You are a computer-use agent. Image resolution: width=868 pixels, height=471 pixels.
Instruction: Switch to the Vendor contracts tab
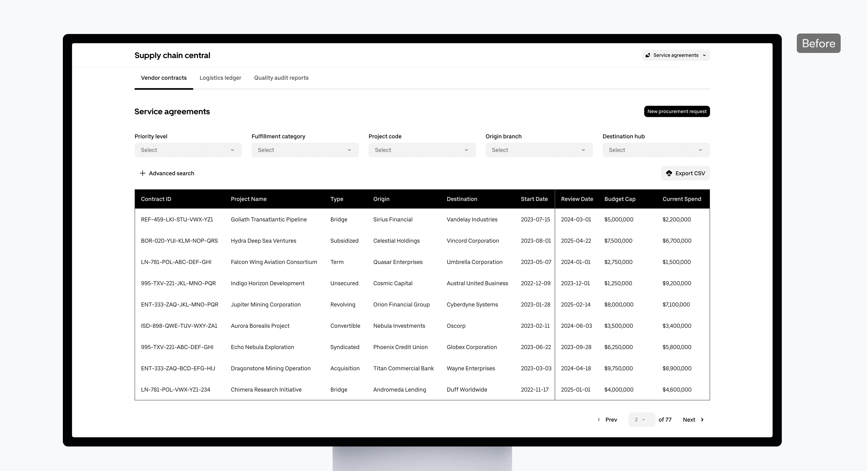pyautogui.click(x=164, y=78)
